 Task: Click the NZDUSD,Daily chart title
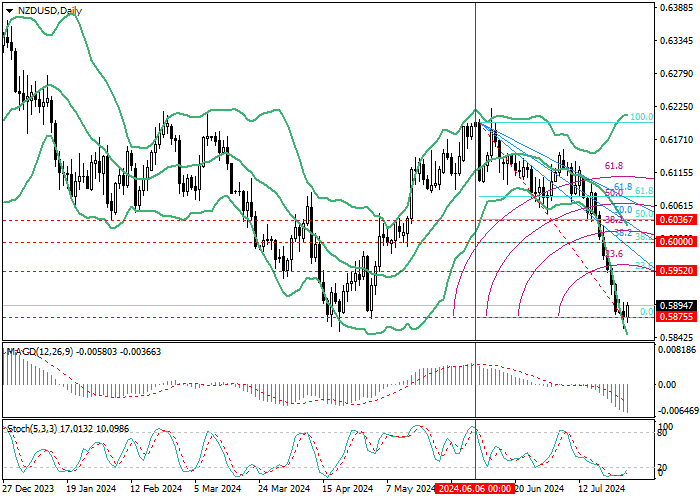point(50,11)
